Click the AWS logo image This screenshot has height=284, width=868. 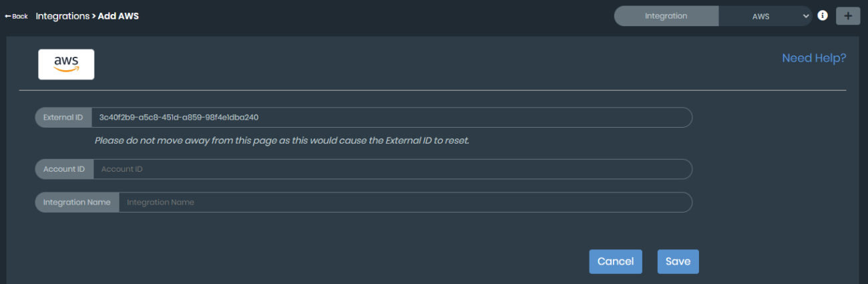66,64
